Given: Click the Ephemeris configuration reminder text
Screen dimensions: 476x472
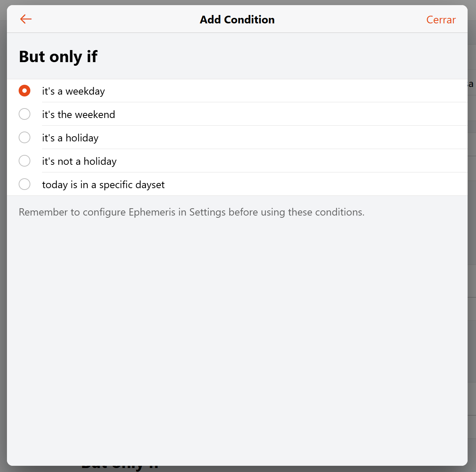Looking at the screenshot, I should pyautogui.click(x=191, y=212).
